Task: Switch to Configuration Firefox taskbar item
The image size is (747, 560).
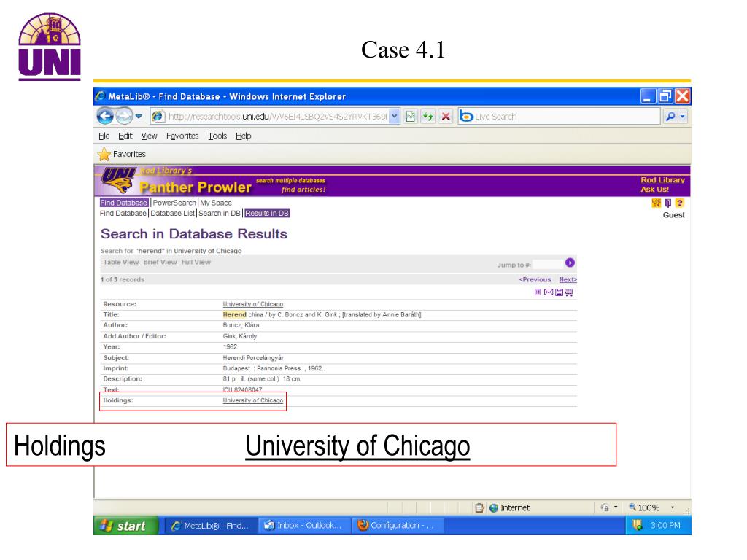Action: tap(398, 526)
